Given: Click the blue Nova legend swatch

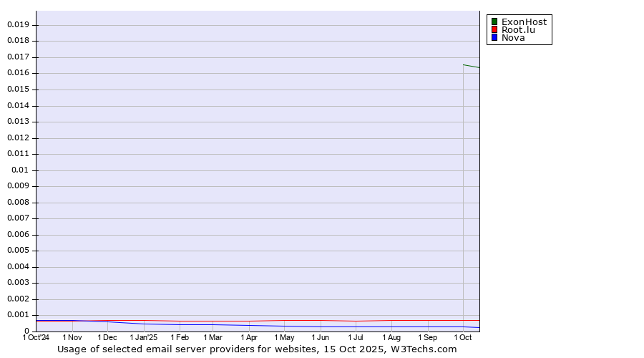Looking at the screenshot, I should coord(494,38).
